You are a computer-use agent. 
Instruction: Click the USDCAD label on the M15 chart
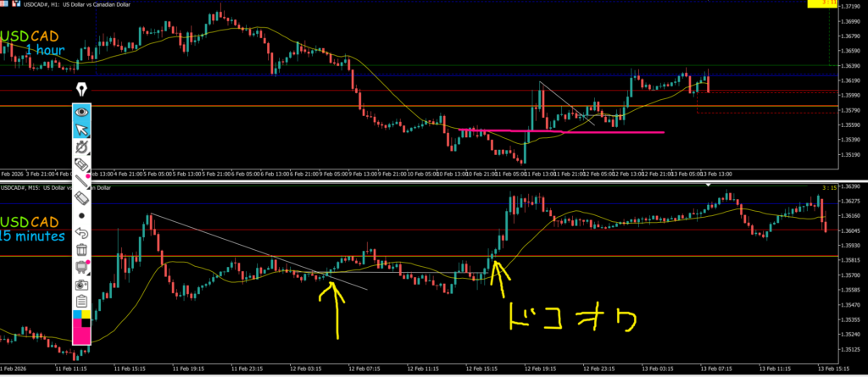point(30,223)
